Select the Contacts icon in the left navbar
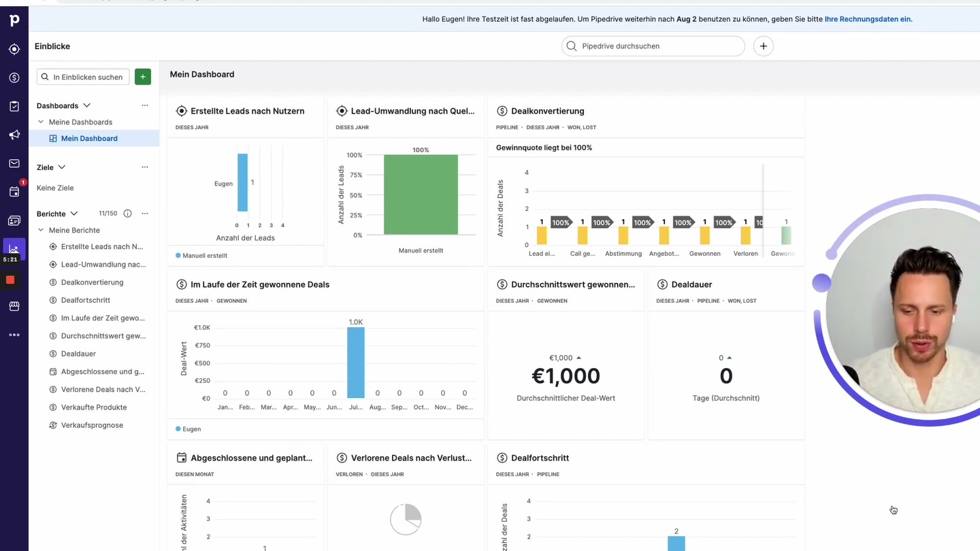This screenshot has width=980, height=551. [14, 220]
